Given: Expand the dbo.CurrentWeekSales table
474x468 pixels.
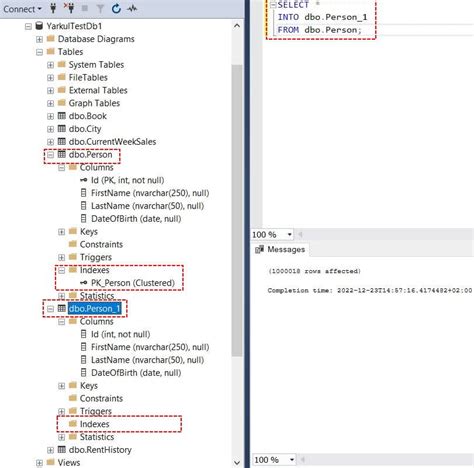Looking at the screenshot, I should [50, 142].
